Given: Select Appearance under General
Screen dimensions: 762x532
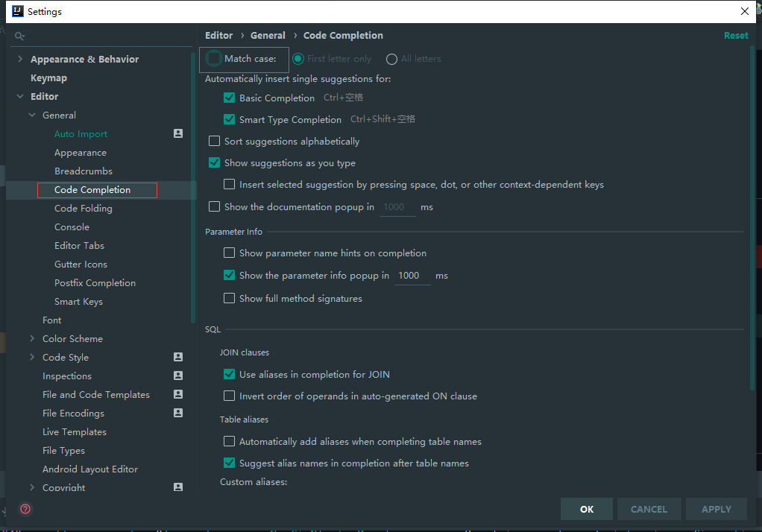Looking at the screenshot, I should (x=81, y=152).
